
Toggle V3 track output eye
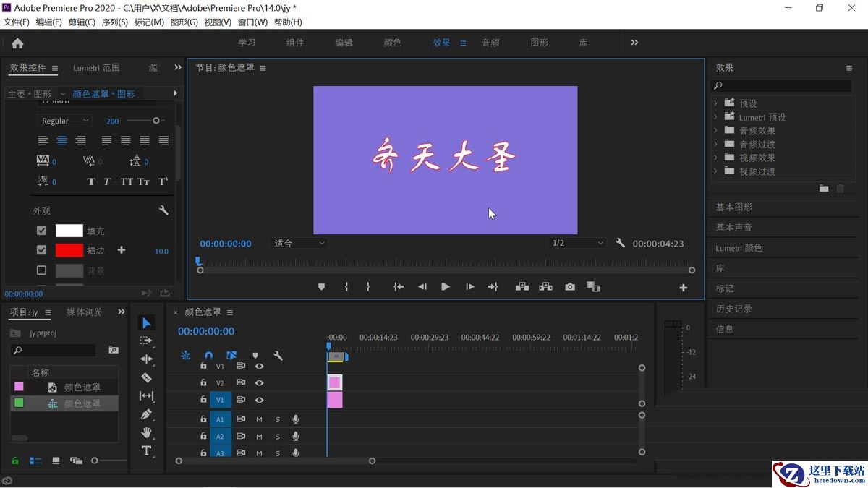pyautogui.click(x=259, y=367)
